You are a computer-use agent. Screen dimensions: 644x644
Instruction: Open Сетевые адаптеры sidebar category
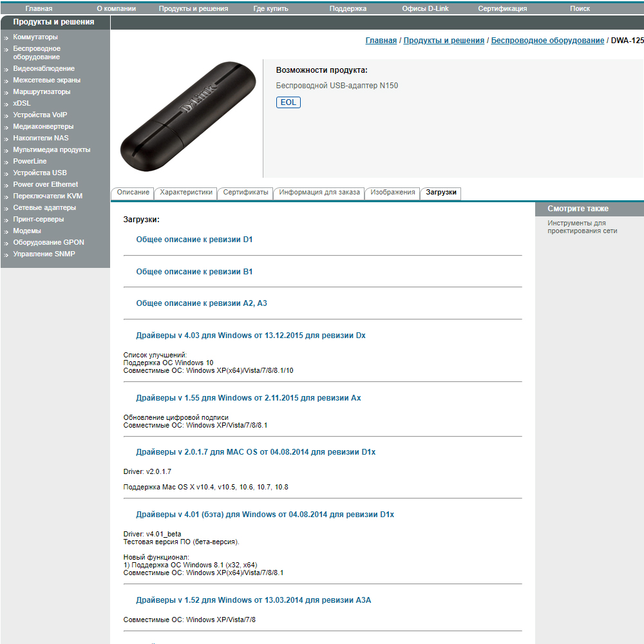(44, 207)
